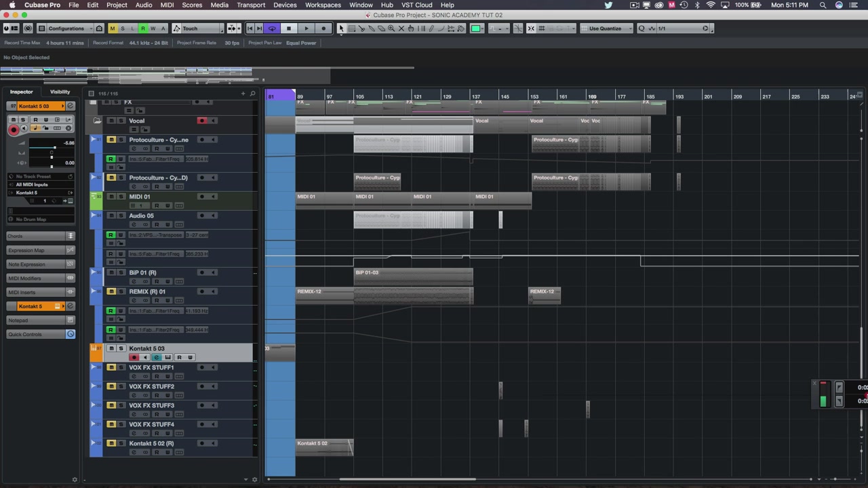The height and width of the screenshot is (488, 868).
Task: Select the Zoom magnifier tool
Action: (x=391, y=28)
